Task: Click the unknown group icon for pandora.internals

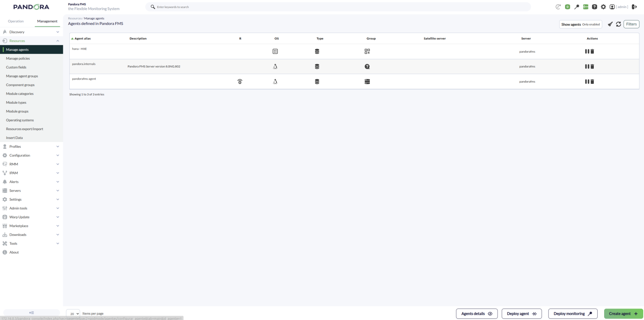Action: click(367, 67)
